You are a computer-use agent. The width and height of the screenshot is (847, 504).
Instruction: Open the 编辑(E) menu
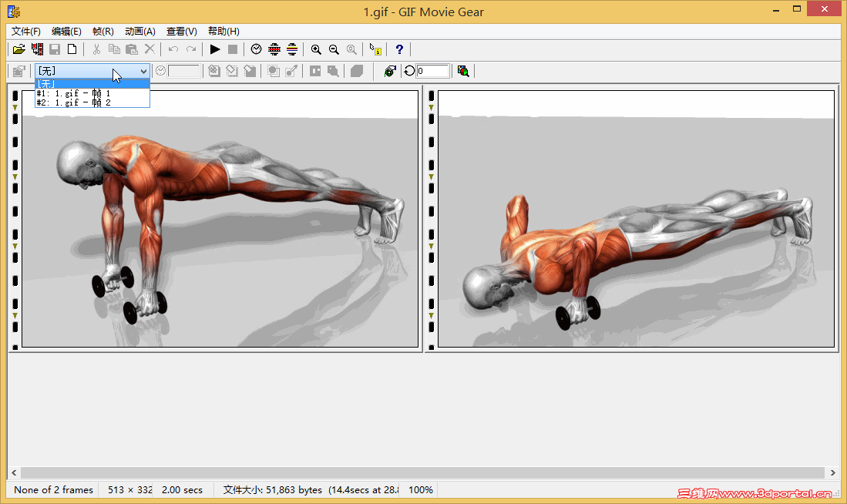pyautogui.click(x=66, y=32)
